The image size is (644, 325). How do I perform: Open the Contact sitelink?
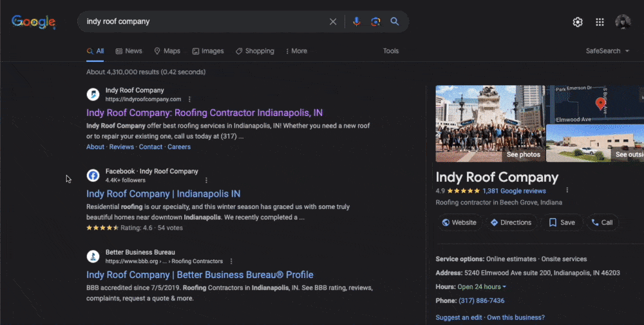(151, 147)
